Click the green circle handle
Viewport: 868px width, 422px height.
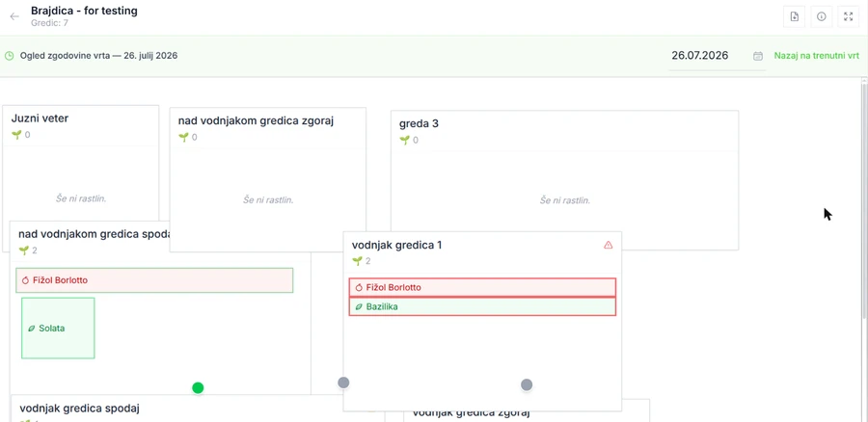pos(198,387)
